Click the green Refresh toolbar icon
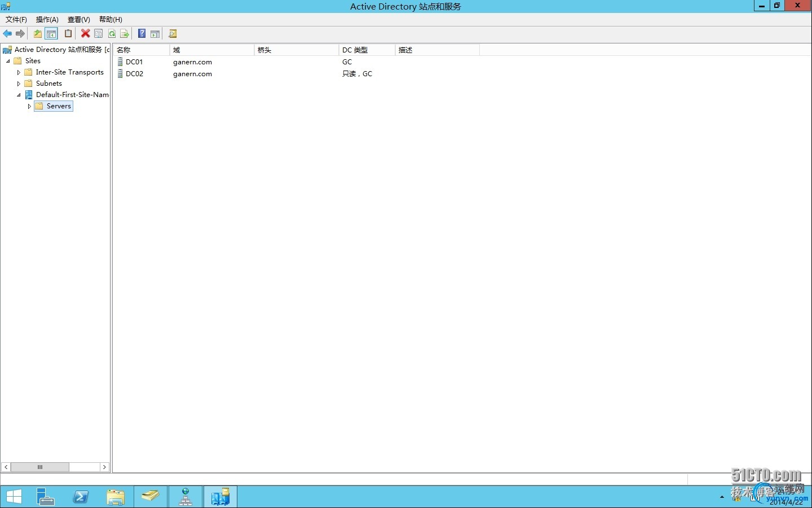This screenshot has width=812, height=508. (x=112, y=34)
